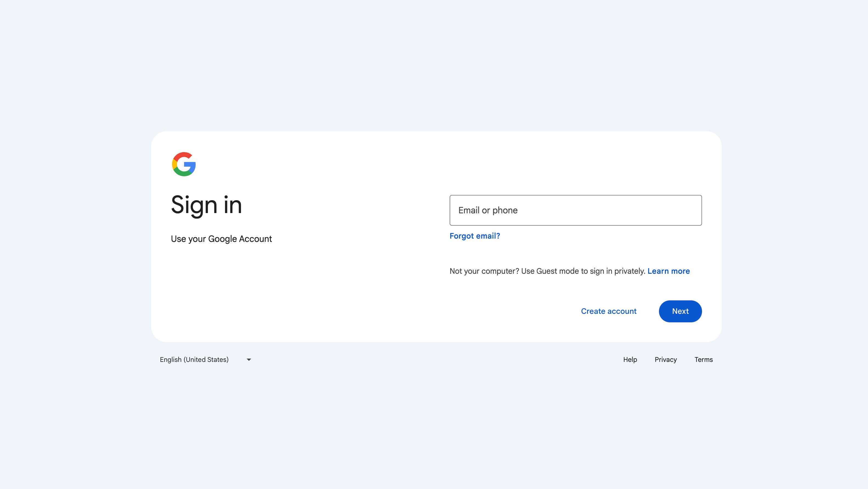Open the 'Help' menu item
Screen dimensions: 868x489
[630, 360]
